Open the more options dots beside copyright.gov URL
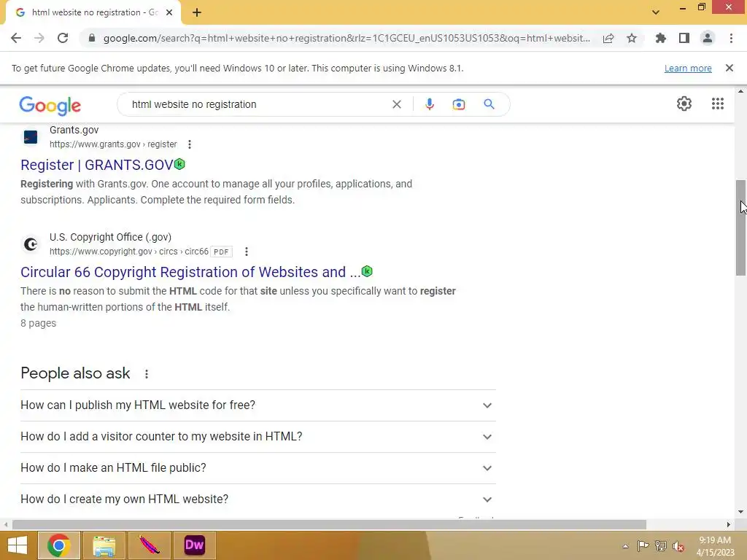 coord(247,252)
